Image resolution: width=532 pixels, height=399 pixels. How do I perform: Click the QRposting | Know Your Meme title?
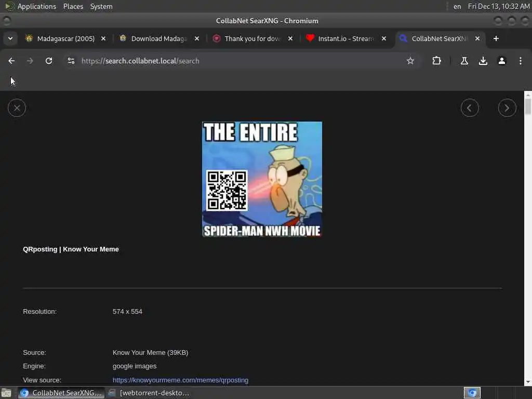click(x=71, y=249)
